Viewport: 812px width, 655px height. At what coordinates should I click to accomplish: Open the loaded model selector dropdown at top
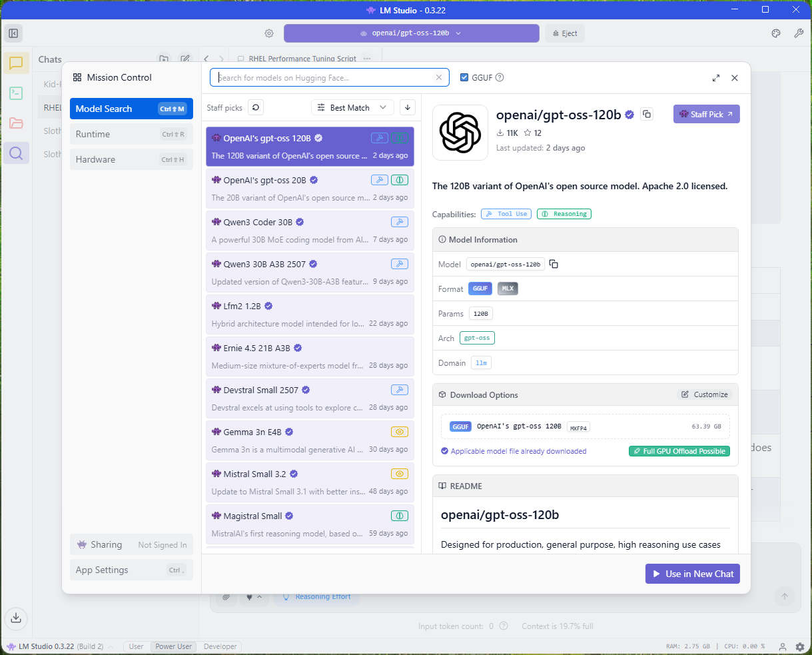click(411, 33)
